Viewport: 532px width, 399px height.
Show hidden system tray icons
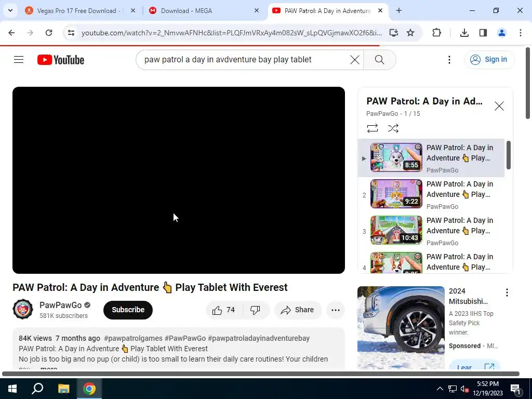pyautogui.click(x=440, y=389)
